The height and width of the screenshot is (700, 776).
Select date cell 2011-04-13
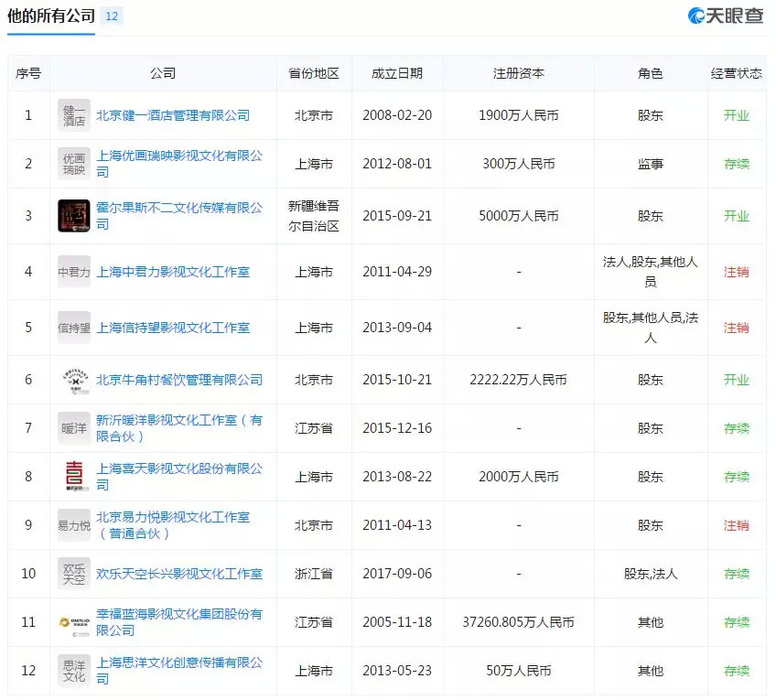pyautogui.click(x=397, y=525)
